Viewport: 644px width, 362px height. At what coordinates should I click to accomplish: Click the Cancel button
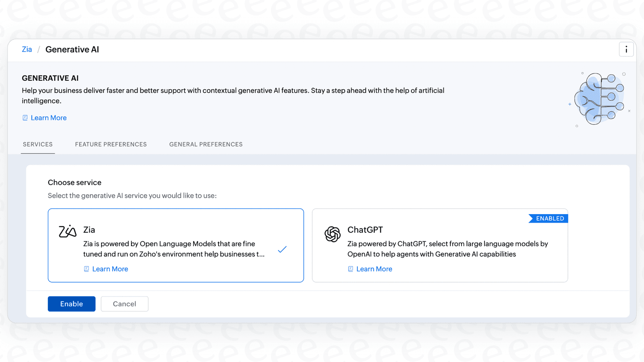tap(124, 304)
